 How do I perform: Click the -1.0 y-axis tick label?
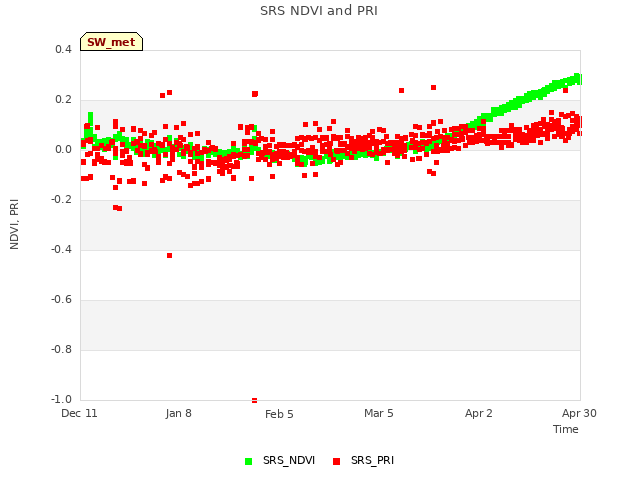tap(61, 399)
